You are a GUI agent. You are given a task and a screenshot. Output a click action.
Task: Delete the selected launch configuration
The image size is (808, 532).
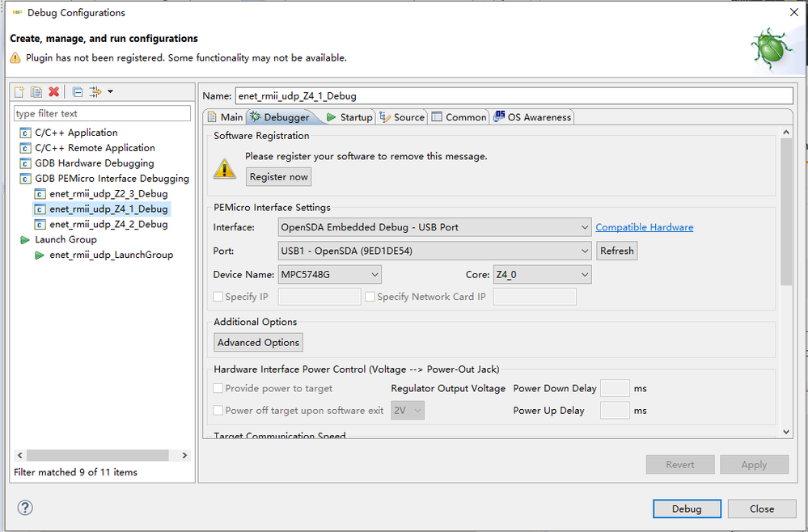[x=53, y=92]
